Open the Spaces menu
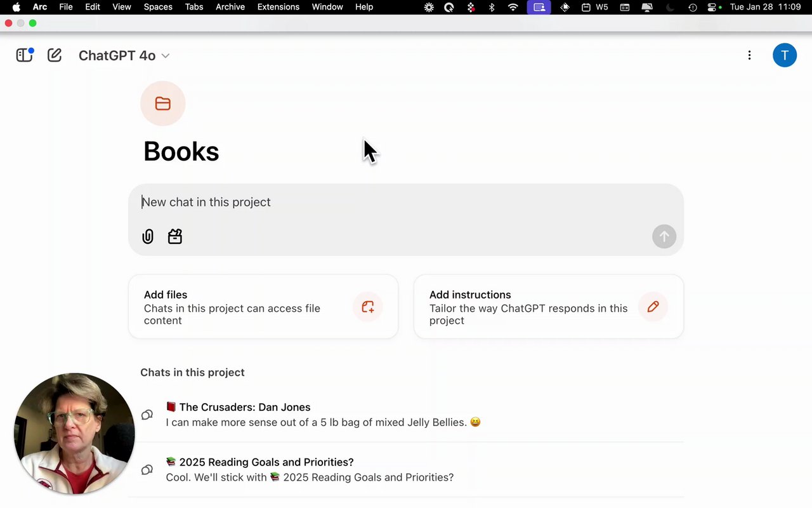812x508 pixels. click(158, 7)
